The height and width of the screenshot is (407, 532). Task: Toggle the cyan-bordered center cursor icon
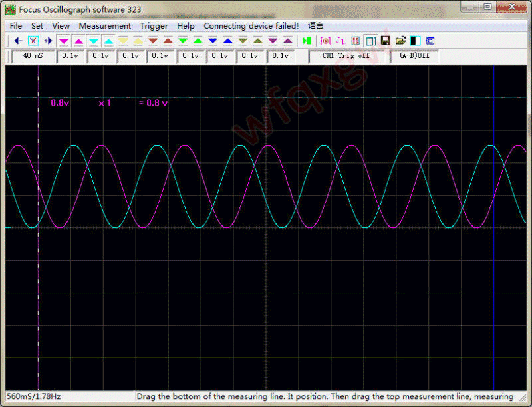coord(33,41)
